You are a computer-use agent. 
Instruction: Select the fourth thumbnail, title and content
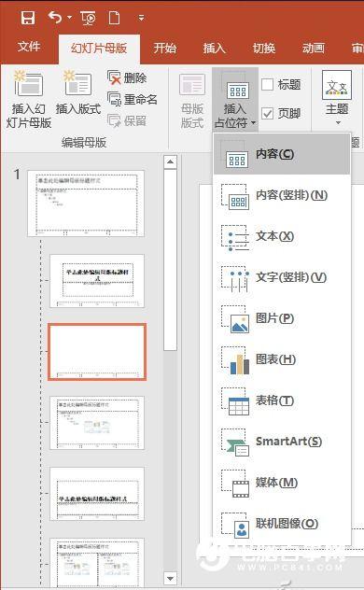[x=97, y=423]
